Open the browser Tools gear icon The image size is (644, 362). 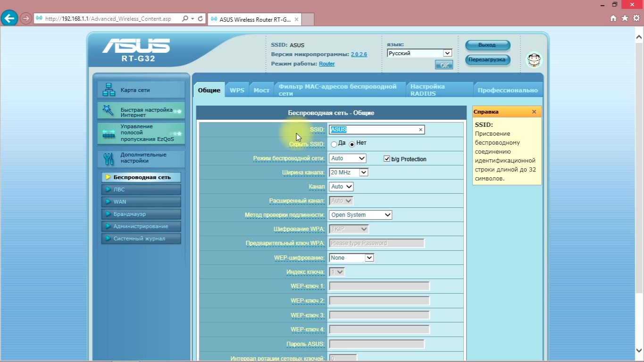point(636,18)
